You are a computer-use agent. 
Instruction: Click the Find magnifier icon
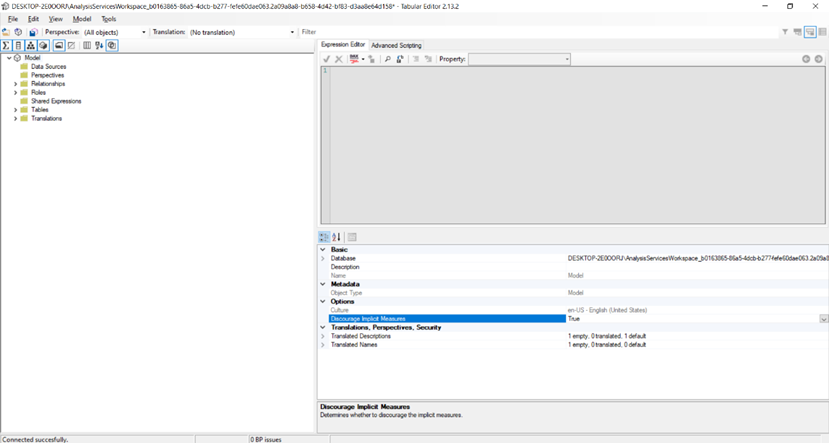click(x=388, y=59)
